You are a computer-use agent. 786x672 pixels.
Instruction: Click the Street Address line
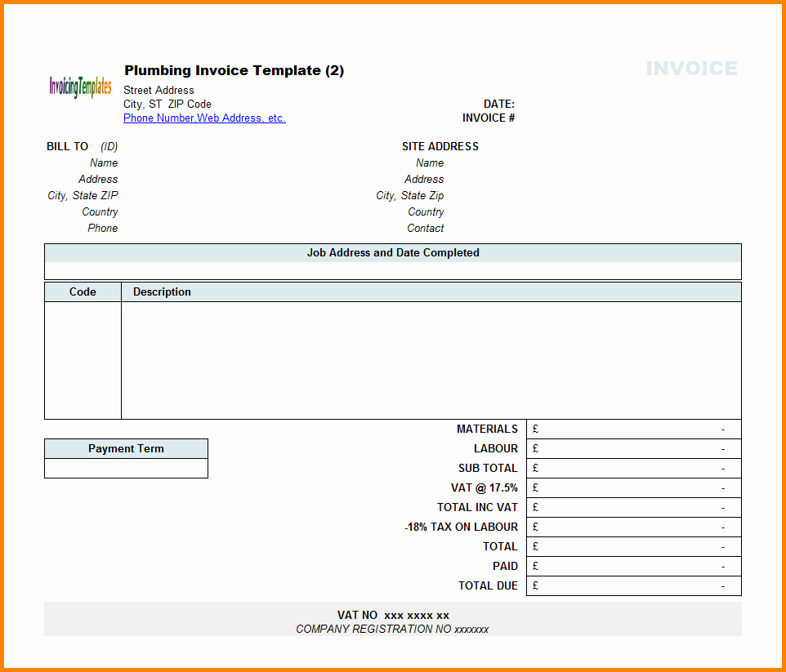[x=159, y=90]
